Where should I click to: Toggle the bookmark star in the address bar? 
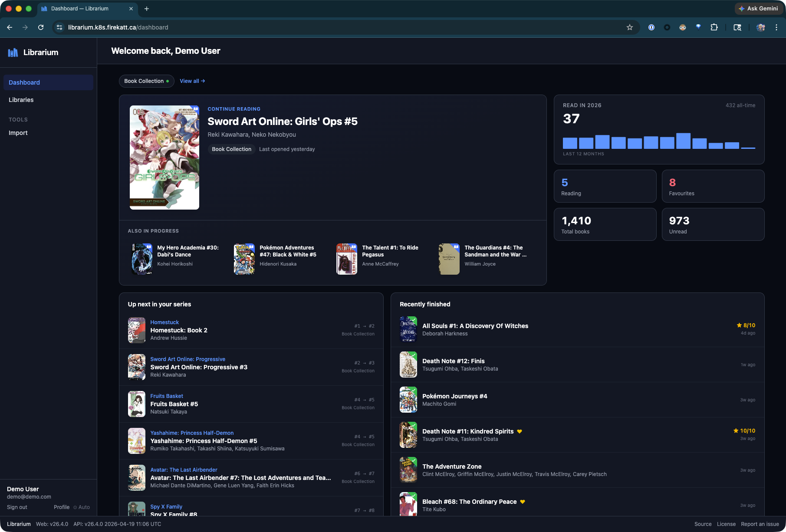point(629,27)
